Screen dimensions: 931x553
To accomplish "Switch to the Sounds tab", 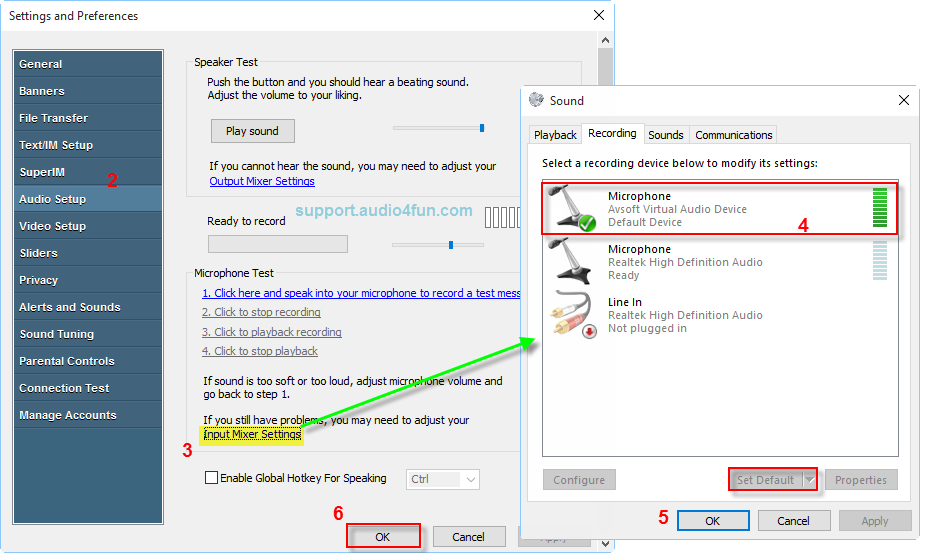I will [x=665, y=135].
